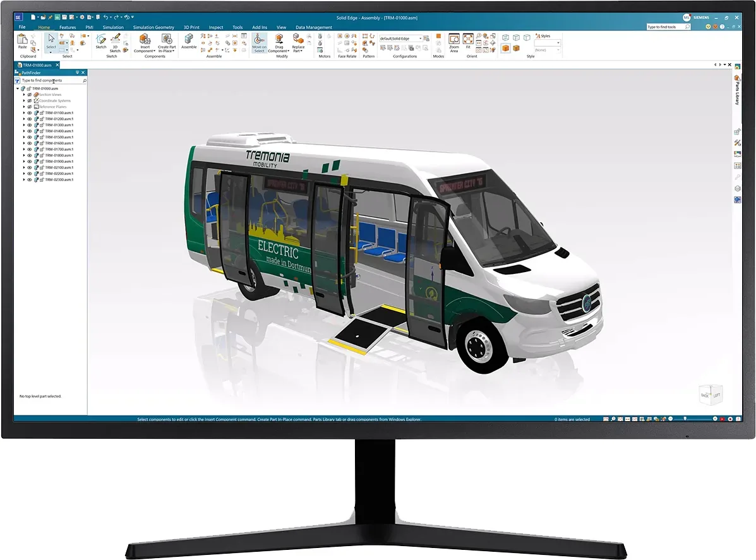Image resolution: width=756 pixels, height=560 pixels.
Task: Expand the TRM-01400.asm:1 subassembly
Action: 23,131
